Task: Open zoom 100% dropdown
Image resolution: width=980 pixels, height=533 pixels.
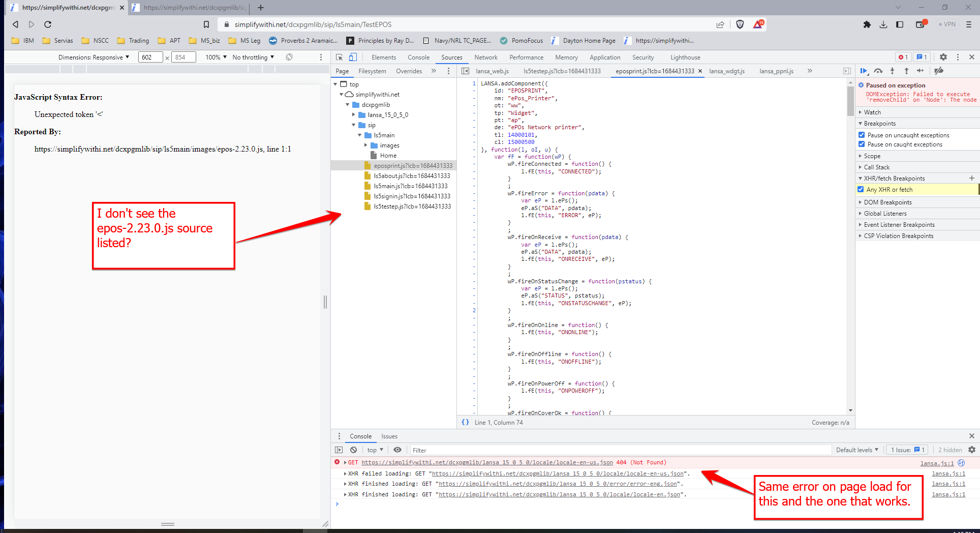Action: click(x=216, y=57)
